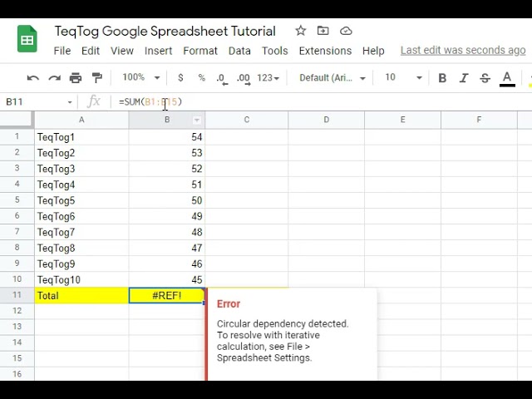Open the Extensions menu
The width and height of the screenshot is (532, 399).
[325, 51]
